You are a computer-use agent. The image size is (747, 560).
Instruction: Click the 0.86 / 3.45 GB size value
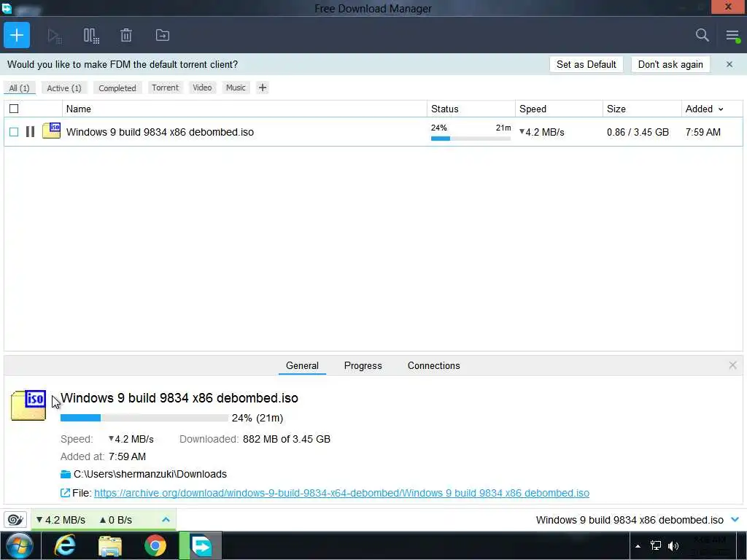point(638,132)
